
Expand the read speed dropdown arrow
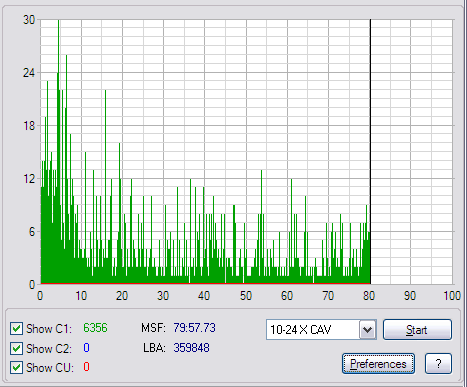click(367, 330)
